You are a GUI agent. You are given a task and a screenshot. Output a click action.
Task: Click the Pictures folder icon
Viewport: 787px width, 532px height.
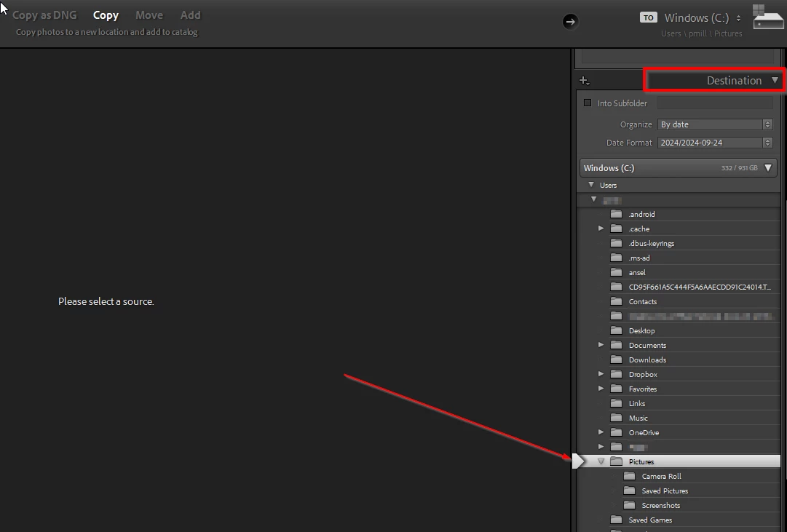coord(617,461)
